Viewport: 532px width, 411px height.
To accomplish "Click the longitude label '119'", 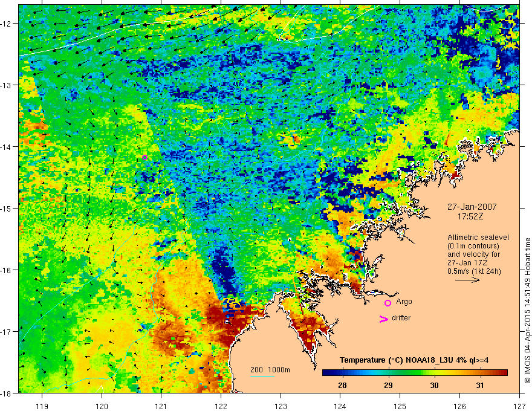I will (x=42, y=406).
